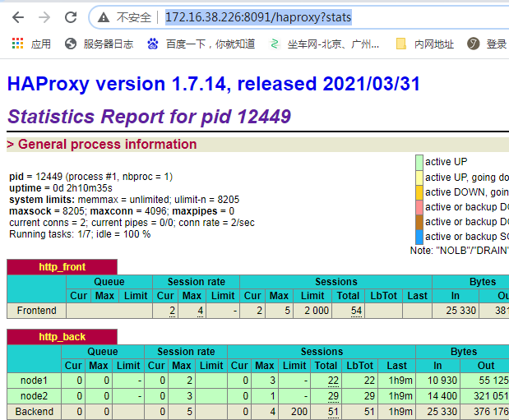Click the not-secure warning triangle icon
The height and width of the screenshot is (420, 509).
pos(104,17)
